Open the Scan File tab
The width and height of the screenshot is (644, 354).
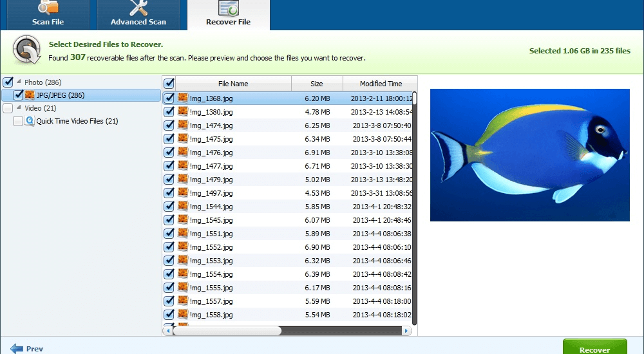(x=48, y=15)
